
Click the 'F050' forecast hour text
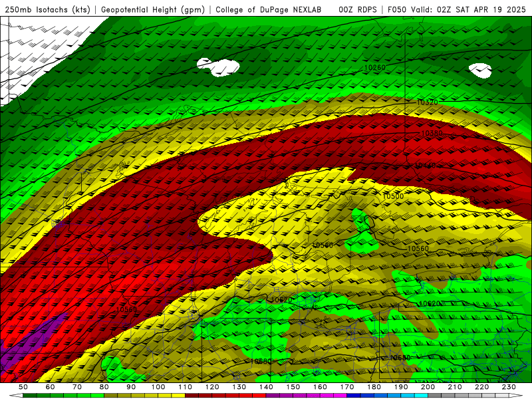pyautogui.click(x=396, y=9)
